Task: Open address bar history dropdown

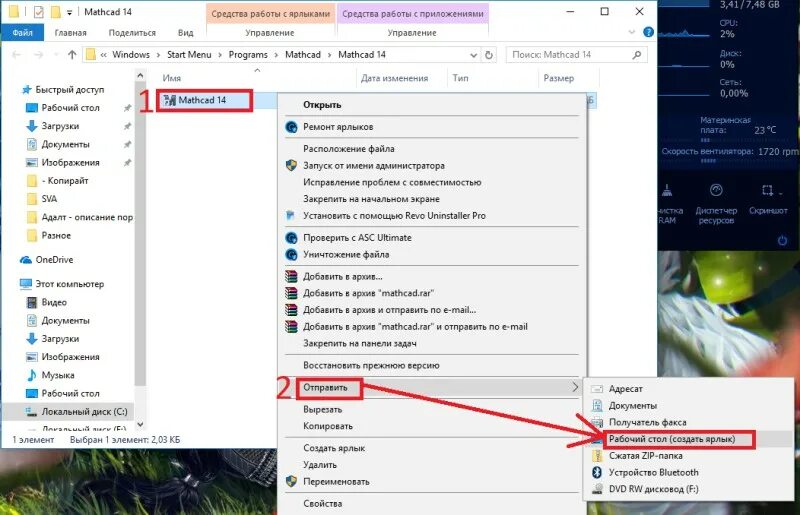Action: click(473, 55)
